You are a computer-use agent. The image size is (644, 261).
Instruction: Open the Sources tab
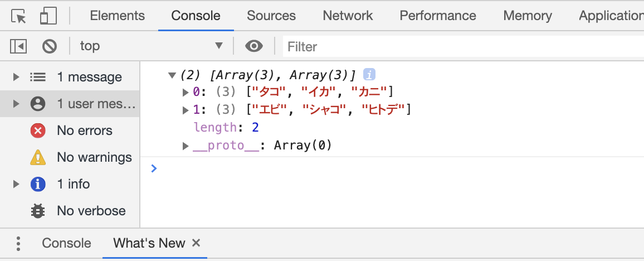point(271,16)
